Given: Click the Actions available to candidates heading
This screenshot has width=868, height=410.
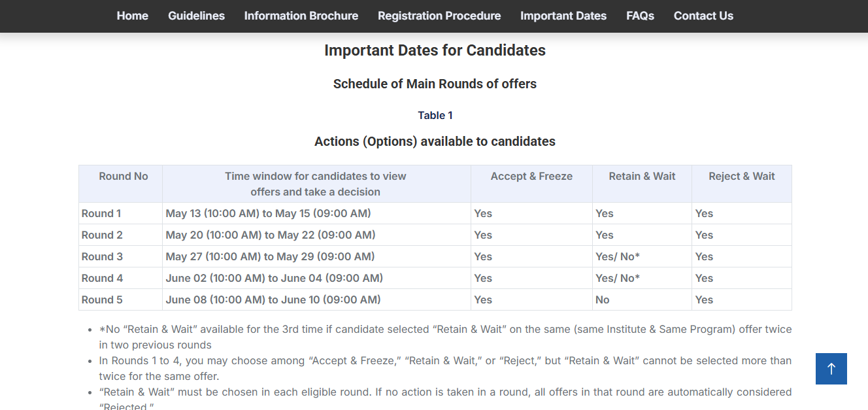Looking at the screenshot, I should point(435,141).
